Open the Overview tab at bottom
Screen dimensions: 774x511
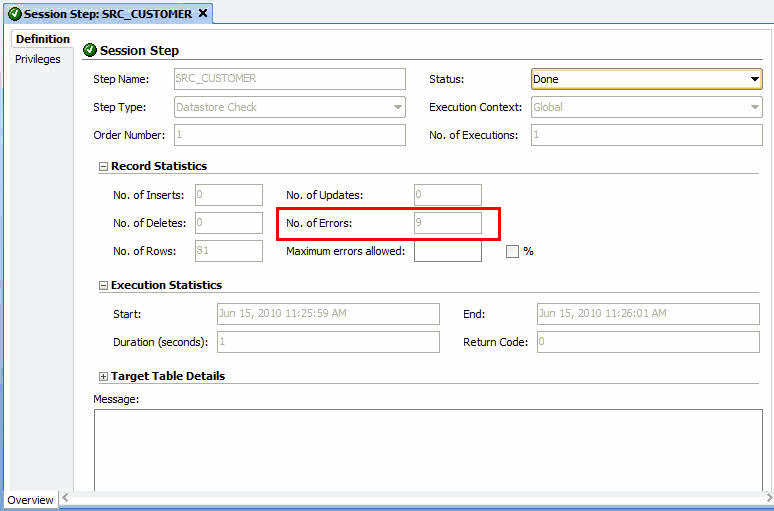[30, 500]
